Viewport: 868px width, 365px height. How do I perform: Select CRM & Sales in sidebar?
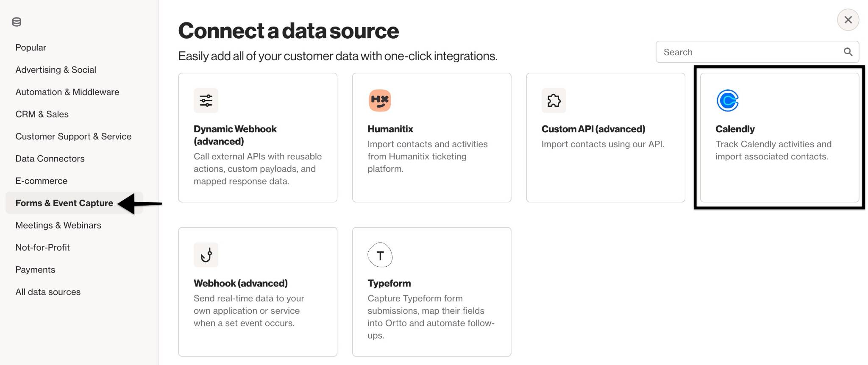[42, 114]
